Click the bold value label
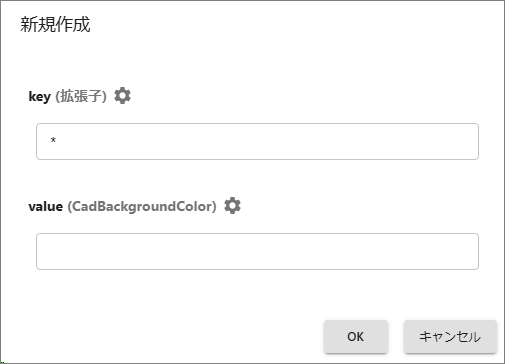This screenshot has width=505, height=364. coord(46,206)
